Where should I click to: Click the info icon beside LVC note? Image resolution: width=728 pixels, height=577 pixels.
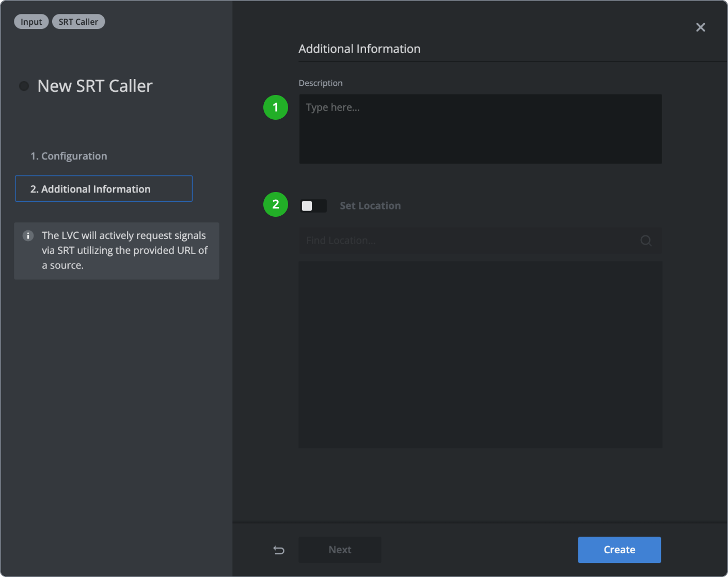pos(28,235)
